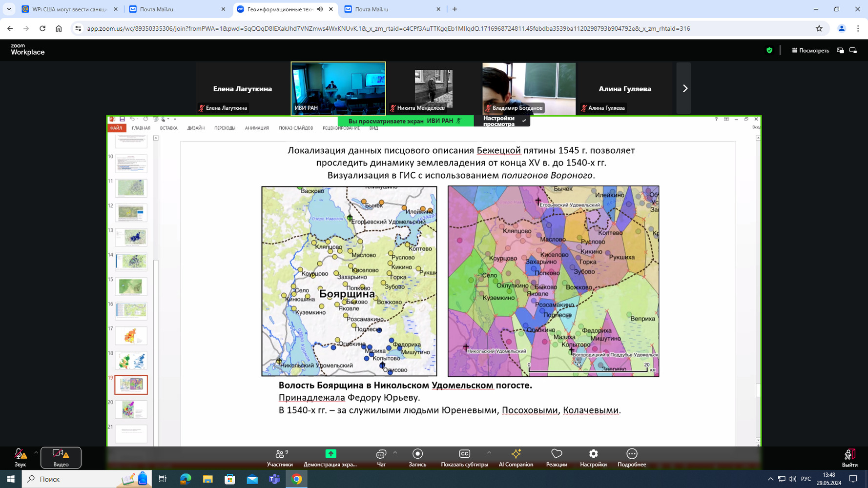The width and height of the screenshot is (868, 488).
Task: Click the green encryption shield icon
Action: click(x=769, y=50)
